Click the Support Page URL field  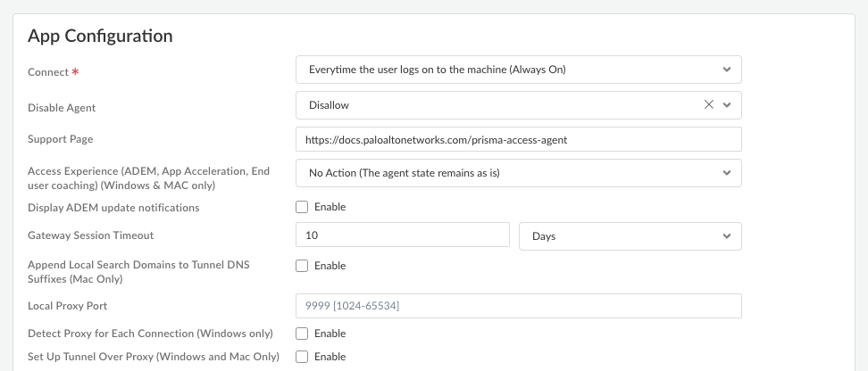[518, 139]
